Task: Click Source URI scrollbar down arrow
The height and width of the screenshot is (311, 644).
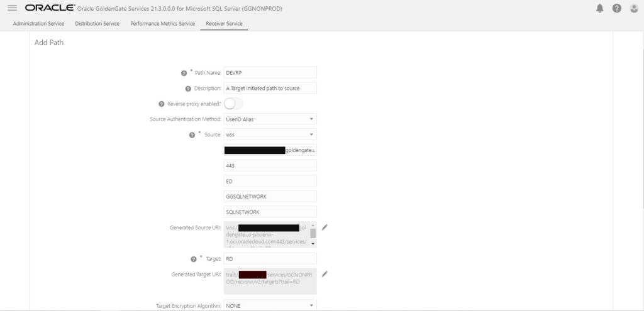Action: click(x=313, y=244)
